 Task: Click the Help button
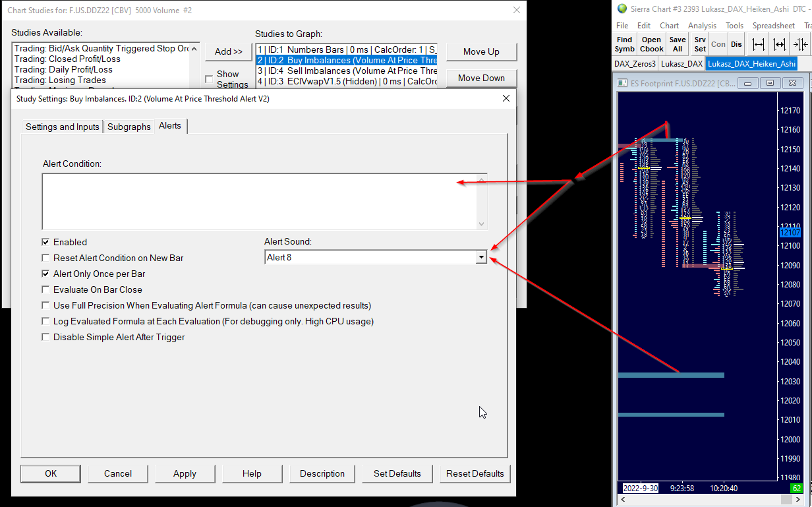[252, 473]
